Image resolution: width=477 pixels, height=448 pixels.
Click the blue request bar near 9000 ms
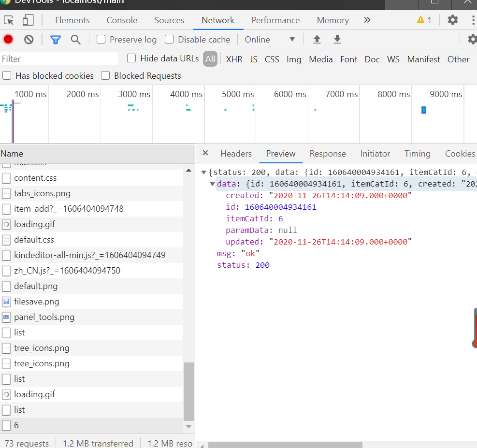[x=423, y=110]
